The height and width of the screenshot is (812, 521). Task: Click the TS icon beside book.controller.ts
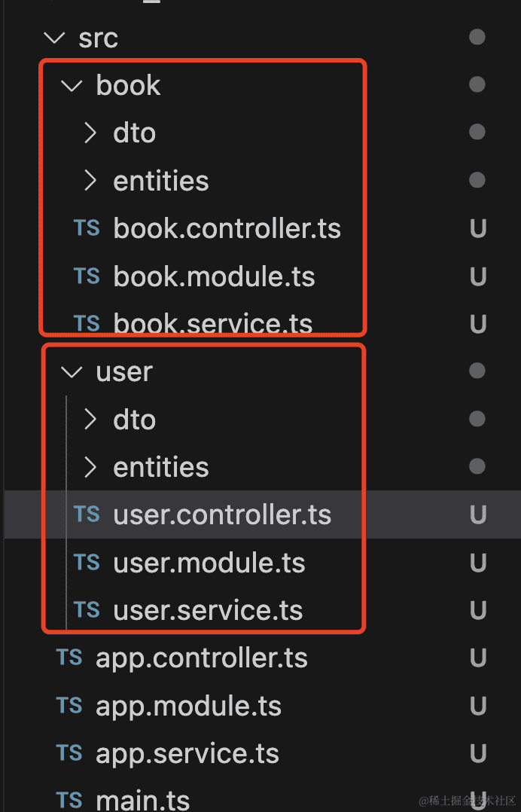click(87, 228)
